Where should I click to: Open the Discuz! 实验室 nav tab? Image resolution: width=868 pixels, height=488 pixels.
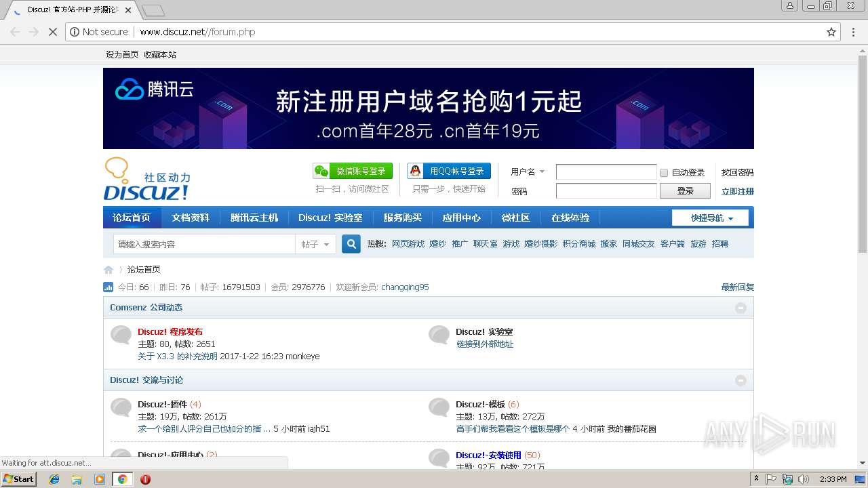tap(330, 218)
